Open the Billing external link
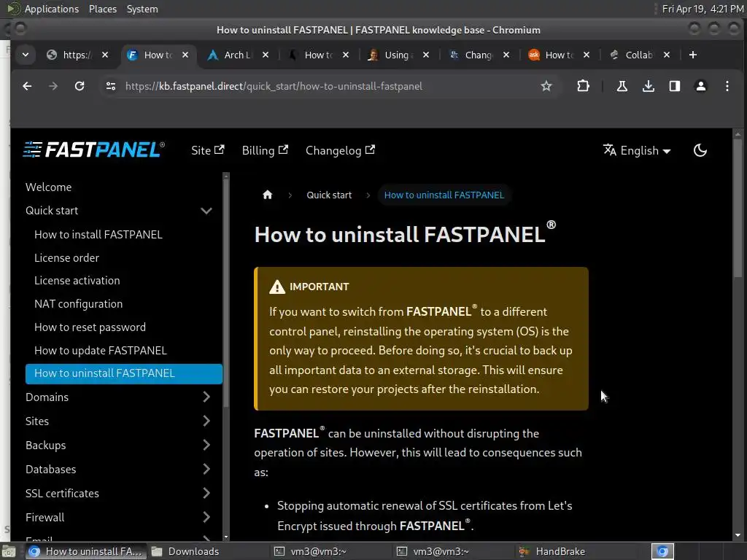 pyautogui.click(x=265, y=150)
